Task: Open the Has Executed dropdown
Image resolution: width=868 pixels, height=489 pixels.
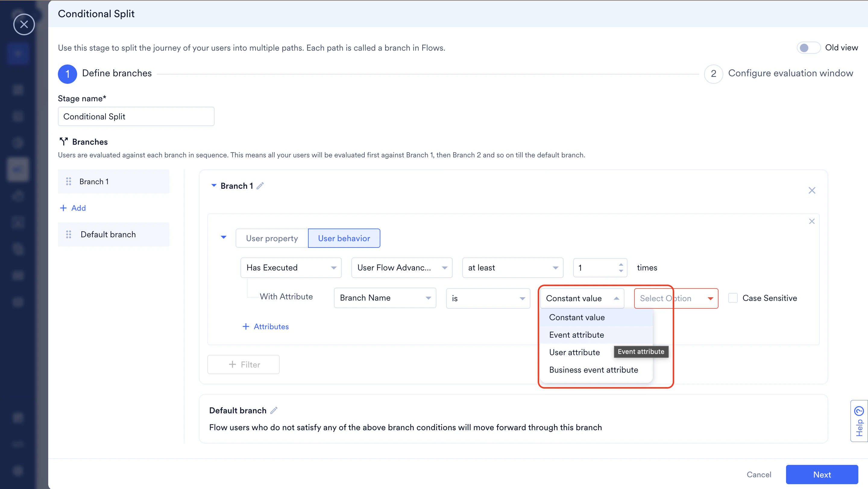Action: tap(291, 267)
